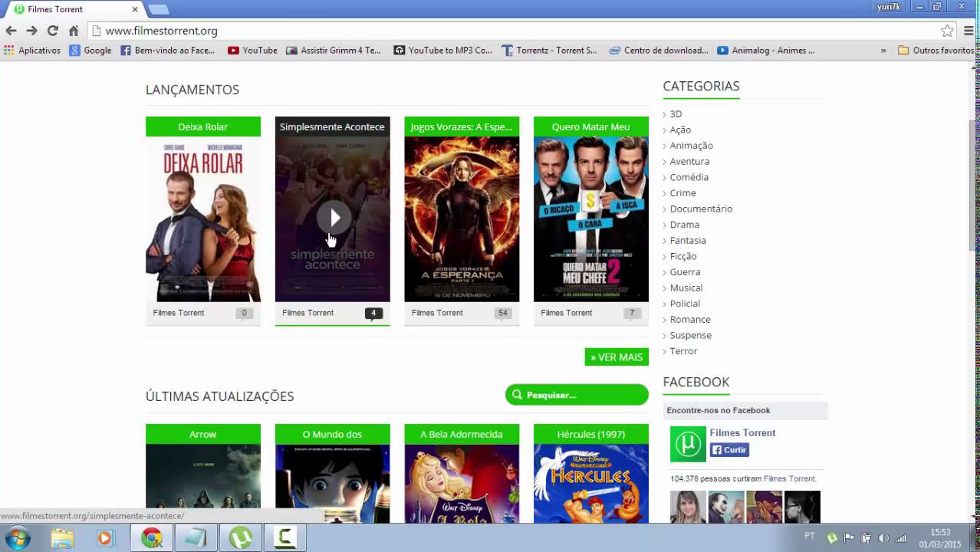
Task: Select Aventura category
Action: tap(689, 162)
